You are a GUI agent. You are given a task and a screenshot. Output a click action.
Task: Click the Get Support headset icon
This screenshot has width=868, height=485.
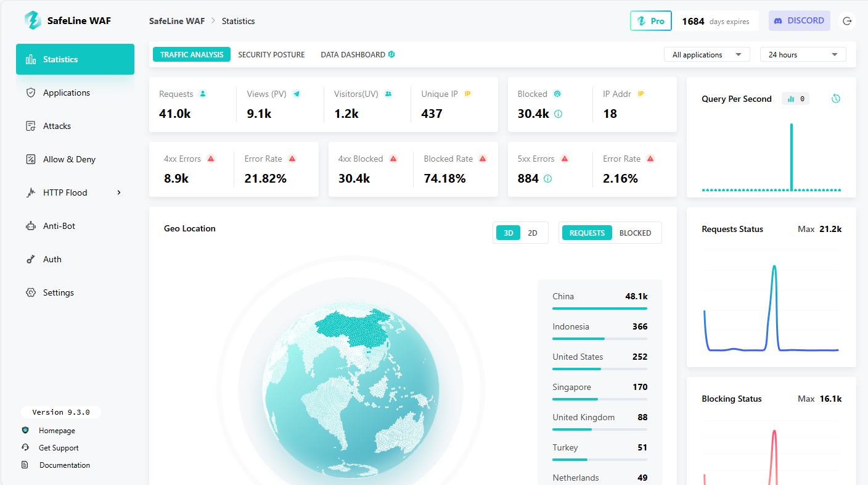tap(25, 448)
